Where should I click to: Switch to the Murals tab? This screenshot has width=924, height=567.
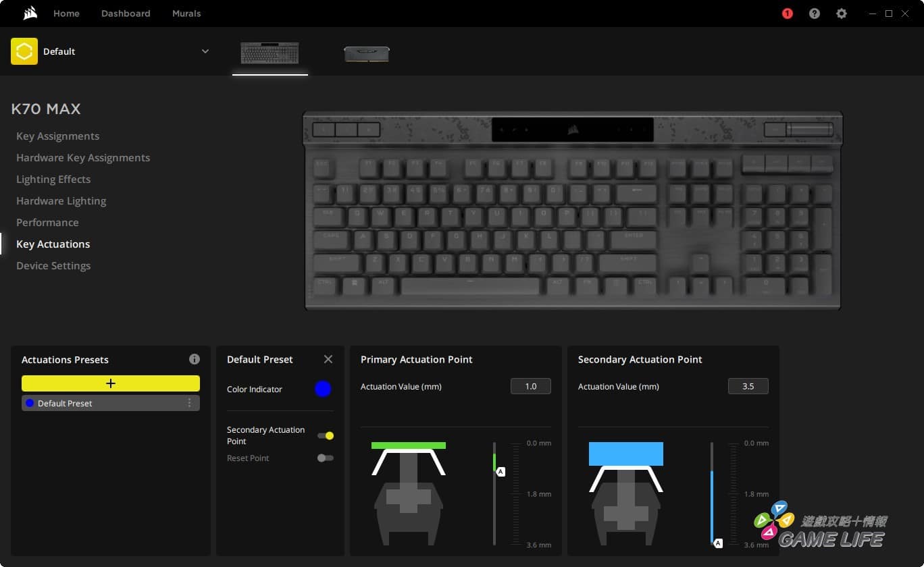[x=186, y=13]
